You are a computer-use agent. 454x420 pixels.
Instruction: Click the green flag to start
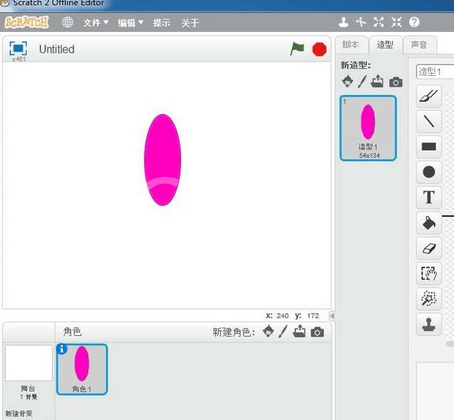pyautogui.click(x=297, y=49)
